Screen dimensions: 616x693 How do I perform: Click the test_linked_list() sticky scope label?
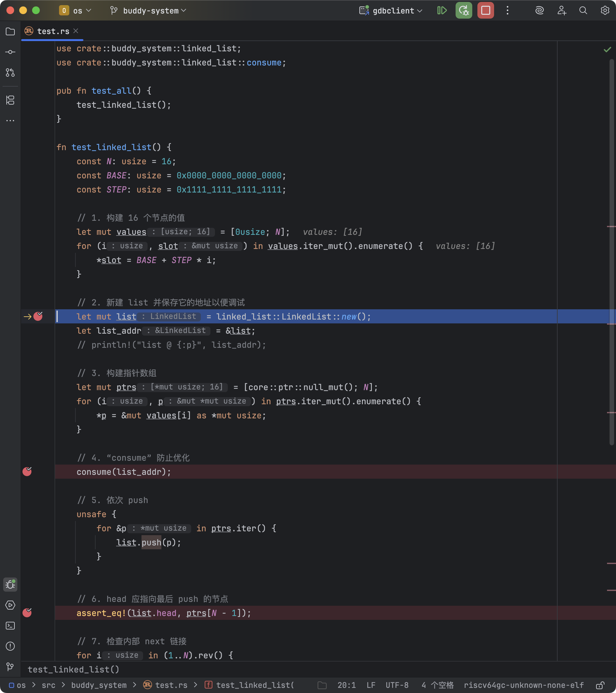73,669
